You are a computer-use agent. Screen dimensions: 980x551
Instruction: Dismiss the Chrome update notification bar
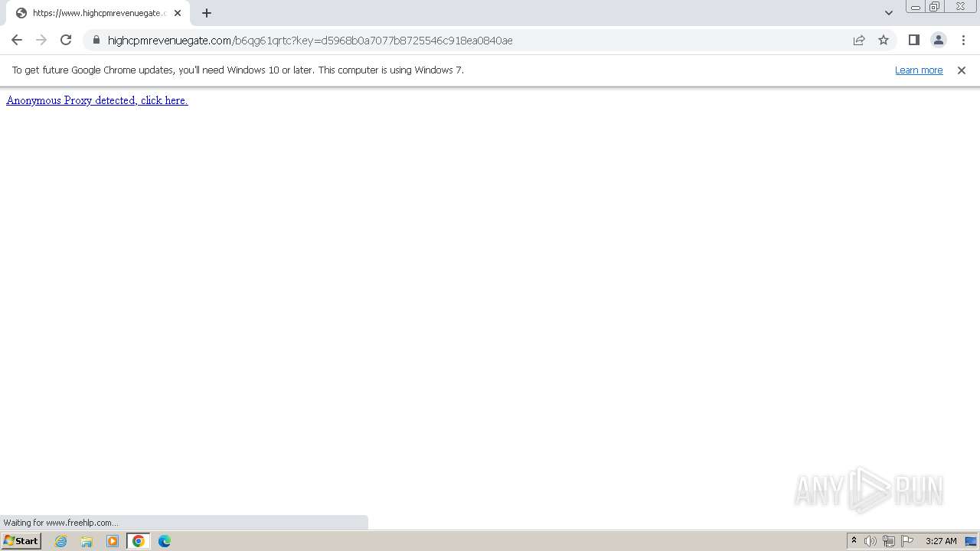click(962, 70)
